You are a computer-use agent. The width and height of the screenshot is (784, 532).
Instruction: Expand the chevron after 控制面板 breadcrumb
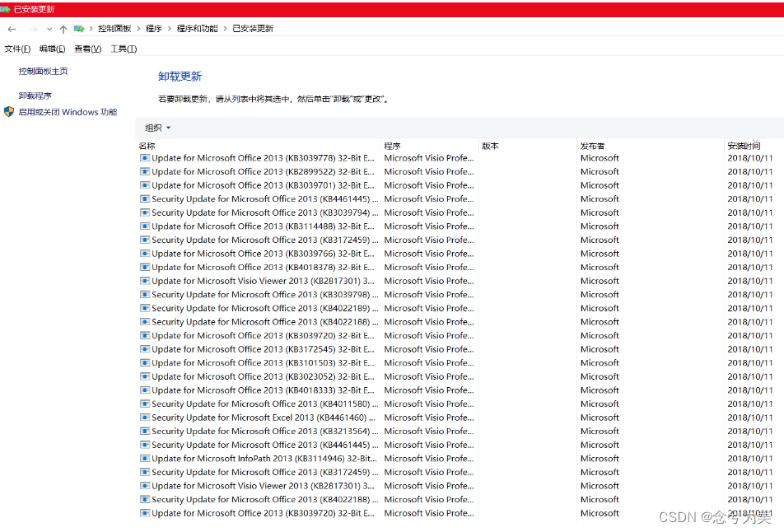click(138, 29)
